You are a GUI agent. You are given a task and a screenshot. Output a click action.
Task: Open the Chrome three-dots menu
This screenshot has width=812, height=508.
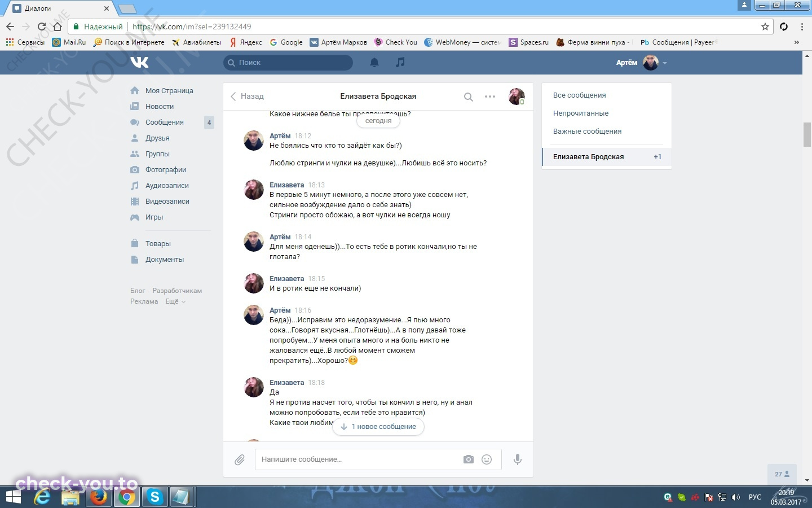click(x=802, y=27)
